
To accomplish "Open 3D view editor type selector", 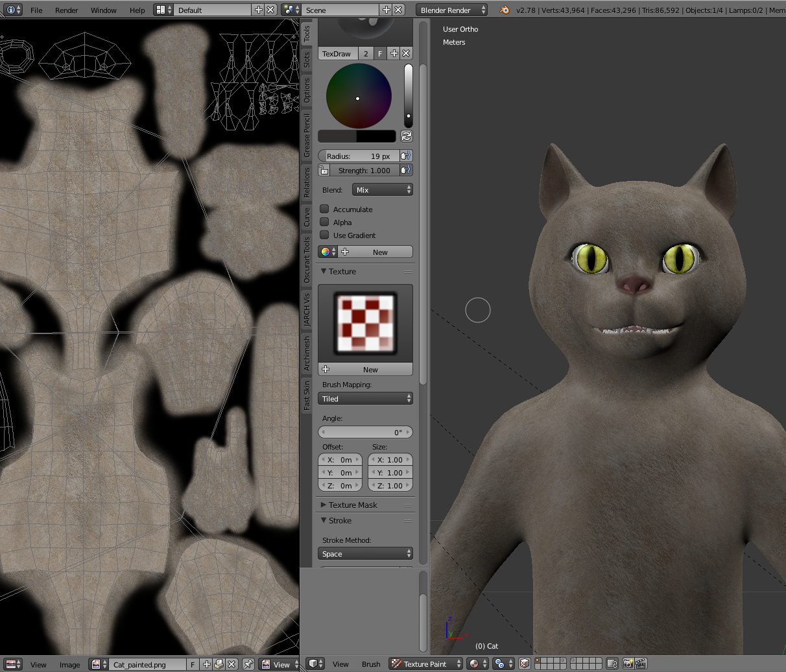I will (316, 664).
